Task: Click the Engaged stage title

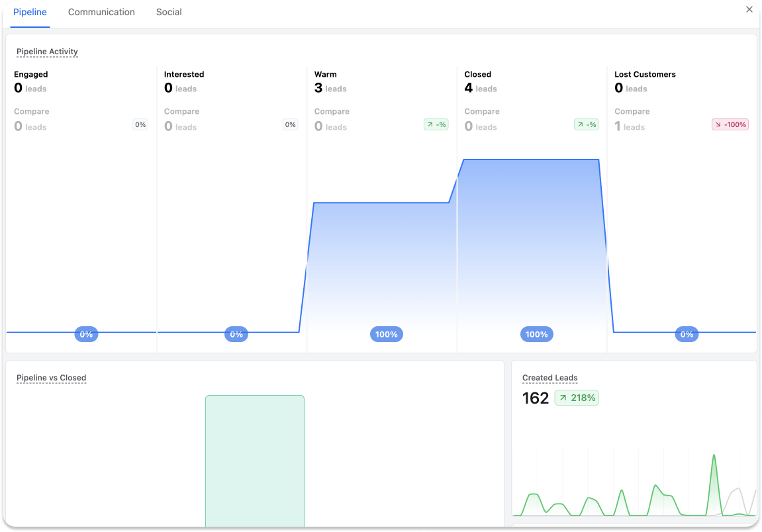Action: tap(30, 74)
